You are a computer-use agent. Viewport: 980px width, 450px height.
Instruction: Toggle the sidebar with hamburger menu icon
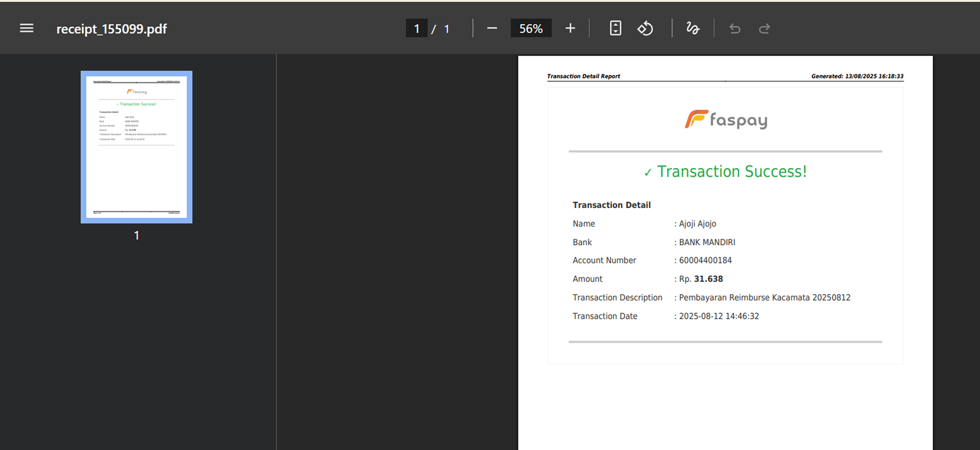click(x=27, y=29)
